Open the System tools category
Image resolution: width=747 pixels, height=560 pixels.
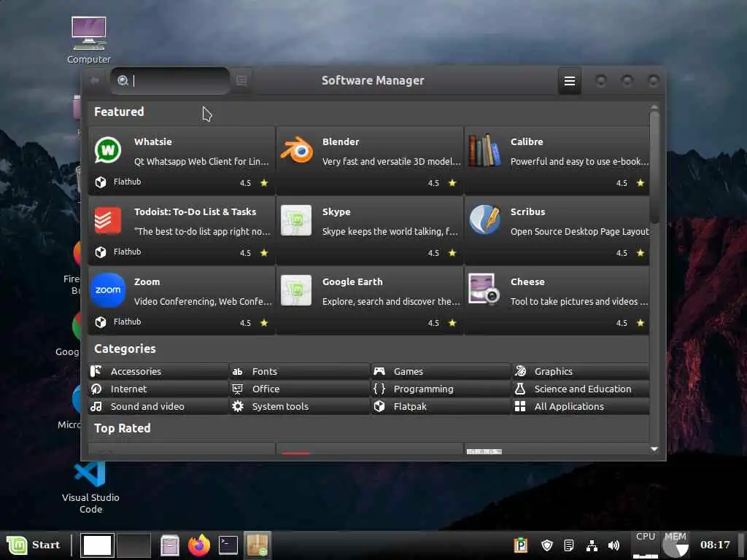300,406
